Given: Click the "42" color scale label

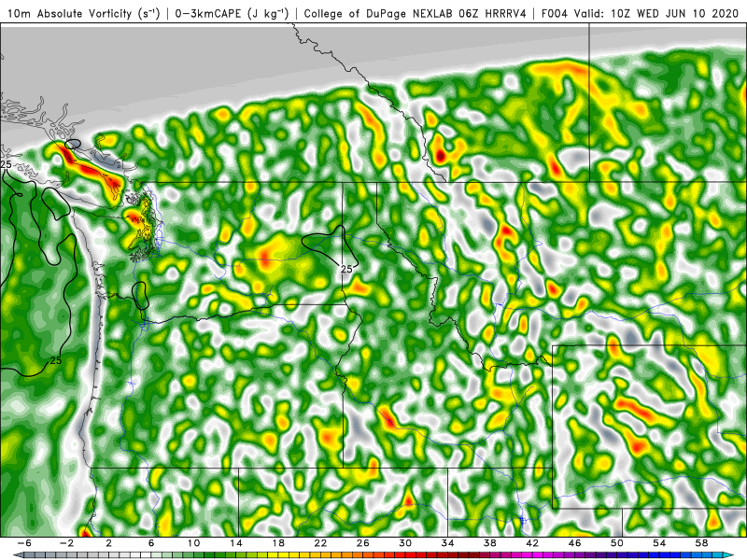Looking at the screenshot, I should point(532,543).
